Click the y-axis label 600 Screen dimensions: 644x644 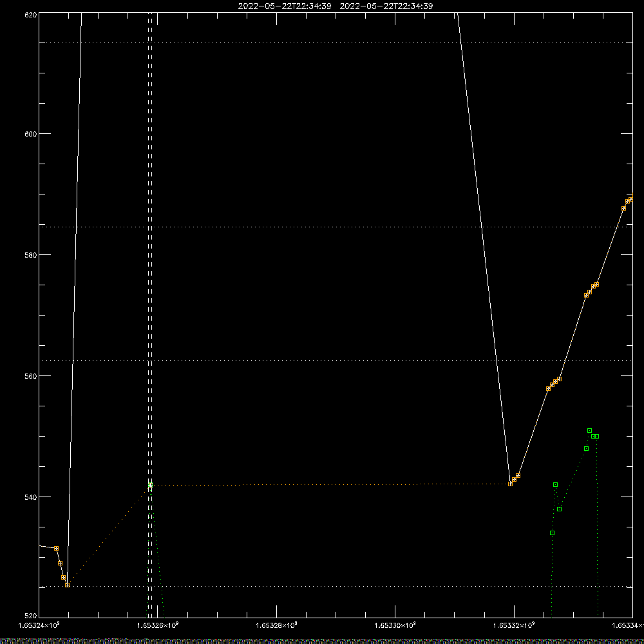31,134
